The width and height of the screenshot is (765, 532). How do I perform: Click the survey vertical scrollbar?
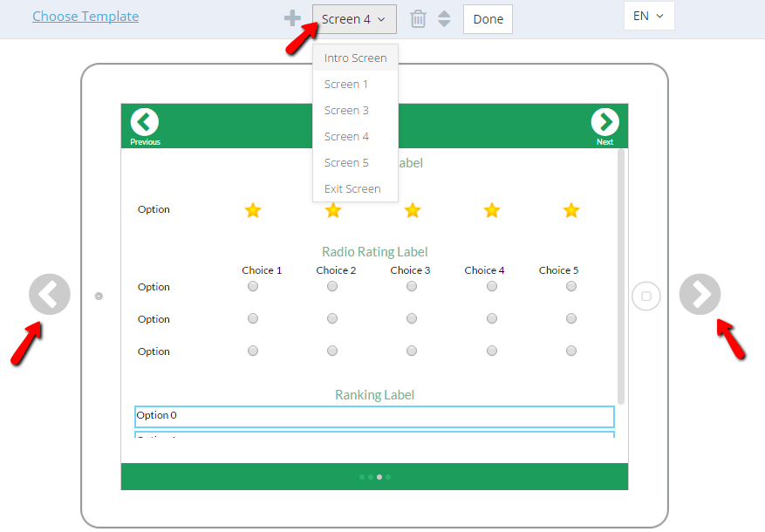tap(621, 276)
